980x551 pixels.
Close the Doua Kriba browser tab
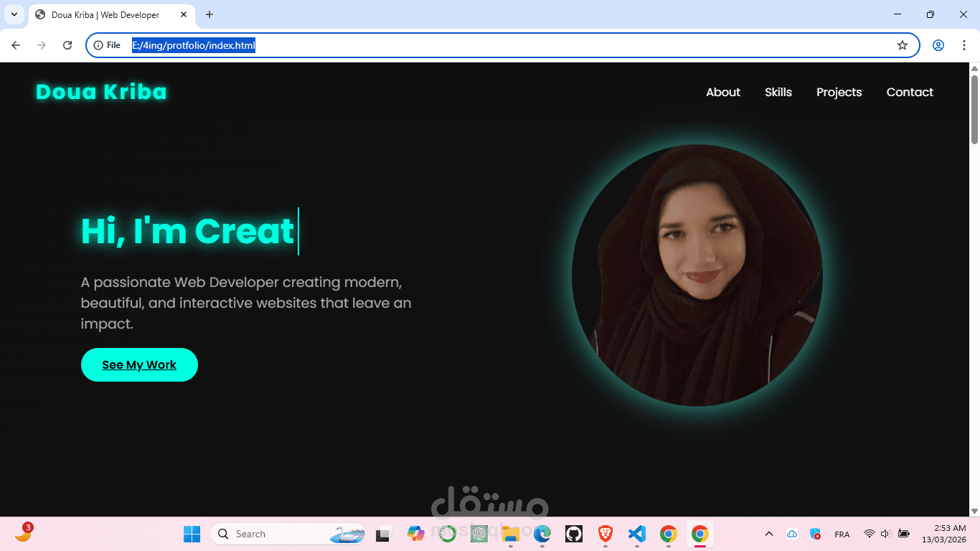tap(184, 14)
